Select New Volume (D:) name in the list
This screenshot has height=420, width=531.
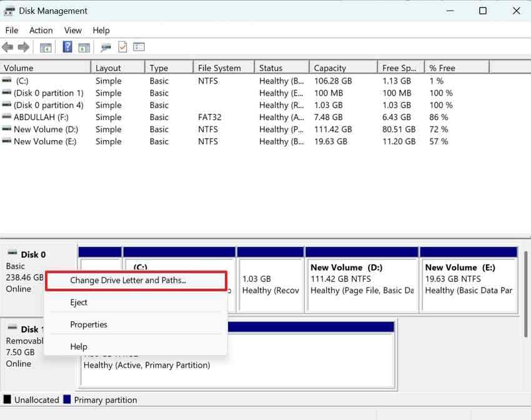click(x=46, y=129)
